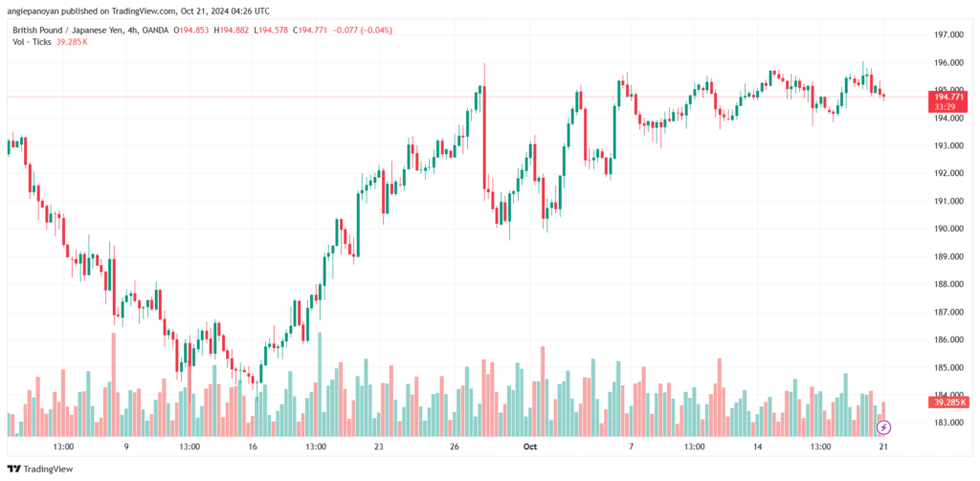The height and width of the screenshot is (481, 980).
Task: Click the 197.000 price axis label
Action: point(947,35)
